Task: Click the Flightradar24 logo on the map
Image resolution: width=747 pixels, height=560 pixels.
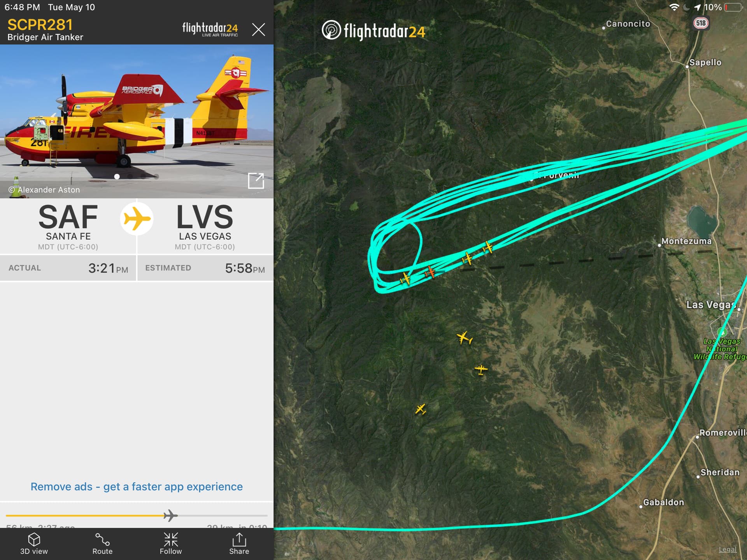Action: 373,30
